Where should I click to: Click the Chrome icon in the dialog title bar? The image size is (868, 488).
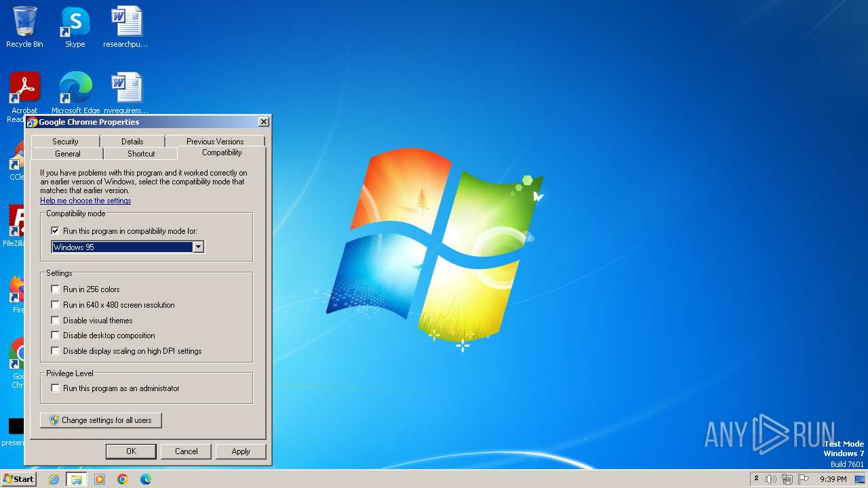[x=32, y=122]
